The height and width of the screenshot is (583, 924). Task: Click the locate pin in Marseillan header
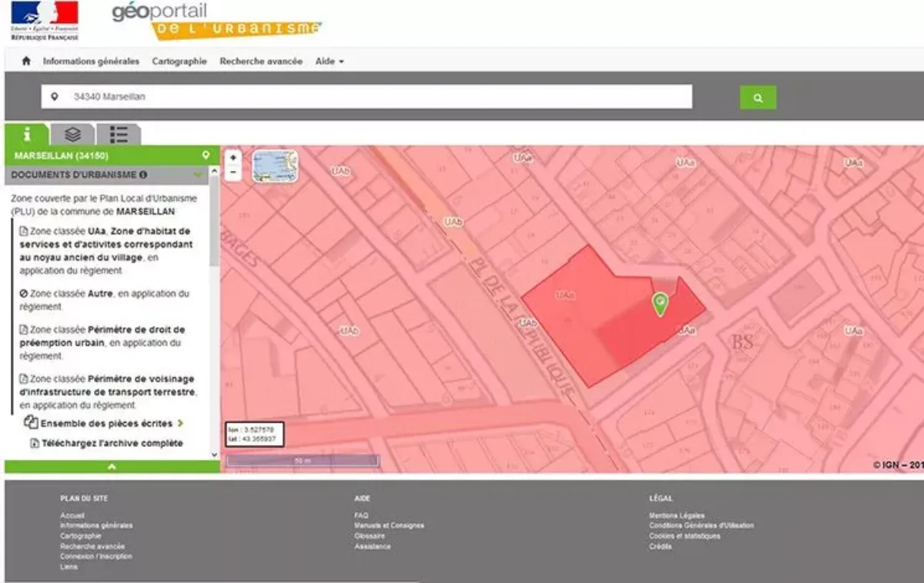[206, 155]
